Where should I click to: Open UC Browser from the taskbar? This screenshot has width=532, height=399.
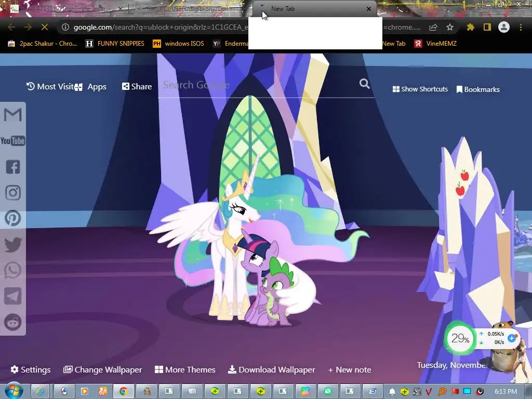(x=103, y=392)
